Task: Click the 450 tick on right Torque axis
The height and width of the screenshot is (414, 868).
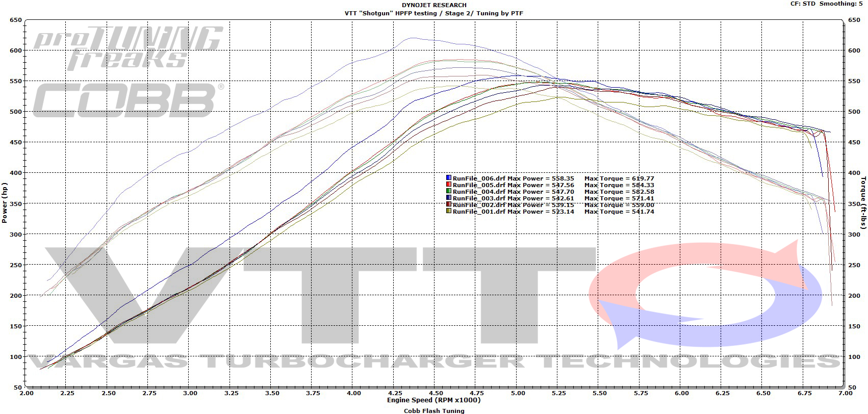Action: 854,143
